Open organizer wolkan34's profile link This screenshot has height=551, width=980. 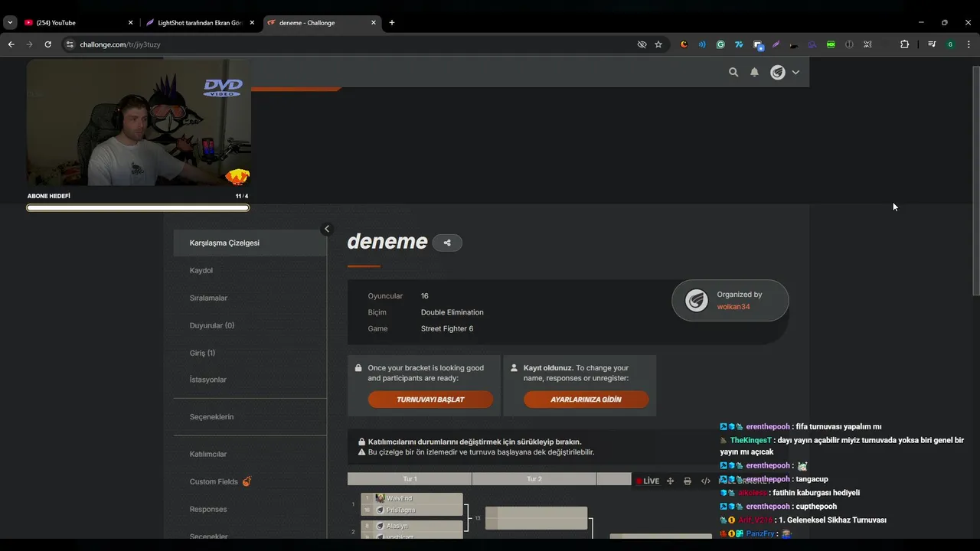coord(733,307)
